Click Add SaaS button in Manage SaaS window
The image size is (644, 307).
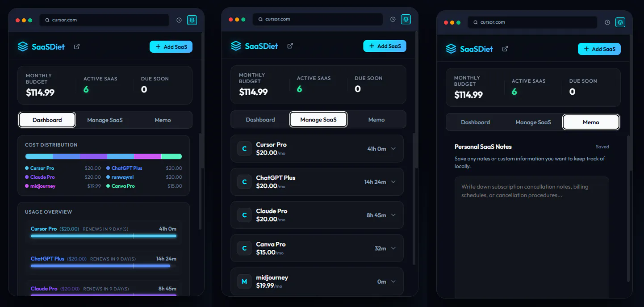pos(385,46)
